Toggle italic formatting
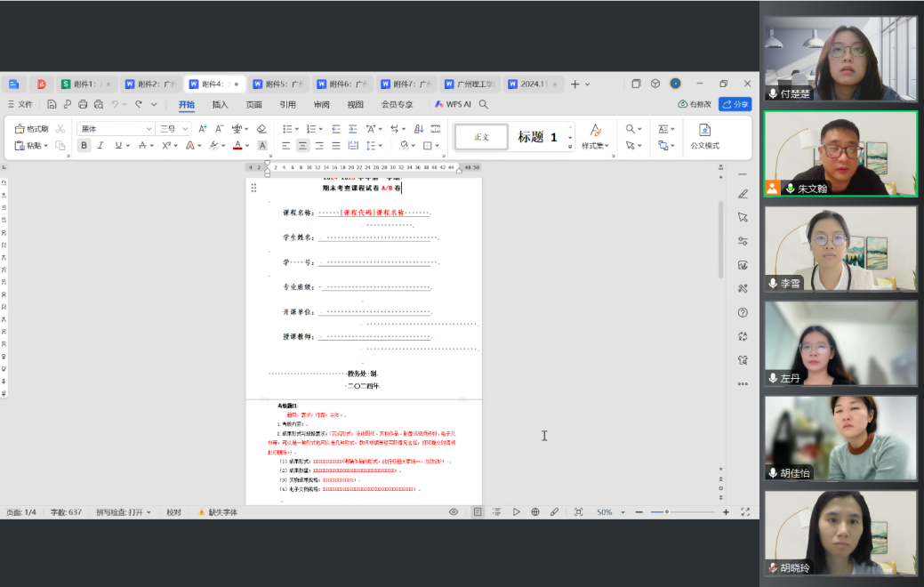 coord(100,146)
